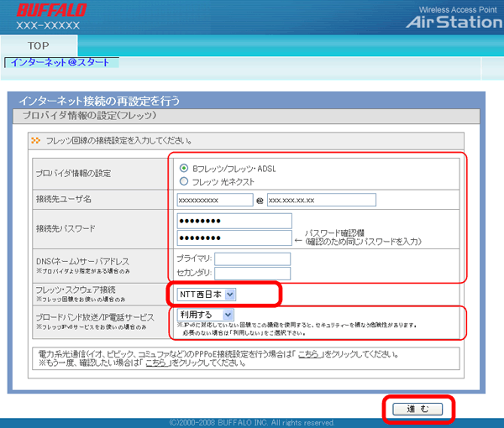Open the TOP tab

coord(39,45)
